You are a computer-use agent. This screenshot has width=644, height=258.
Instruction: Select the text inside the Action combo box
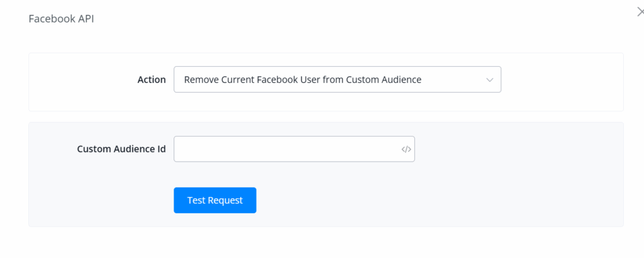pyautogui.click(x=302, y=80)
